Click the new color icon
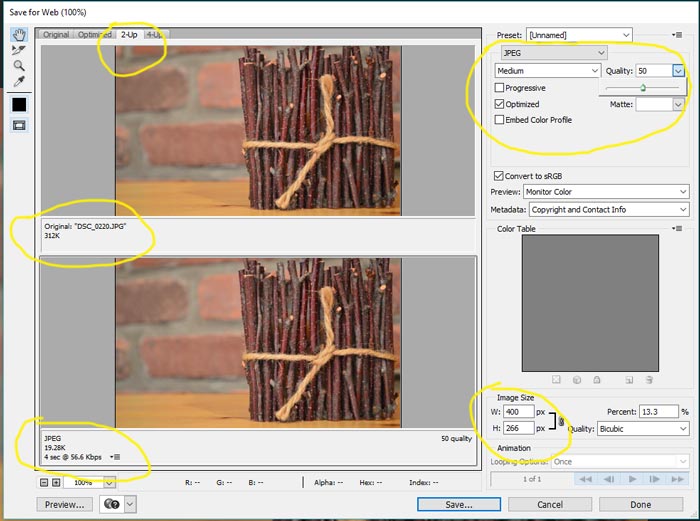The image size is (700, 521). point(629,379)
